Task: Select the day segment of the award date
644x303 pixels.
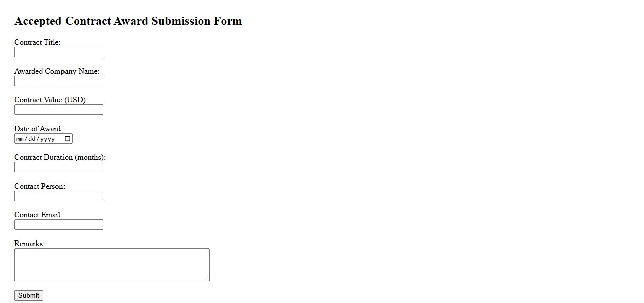Action: point(32,139)
